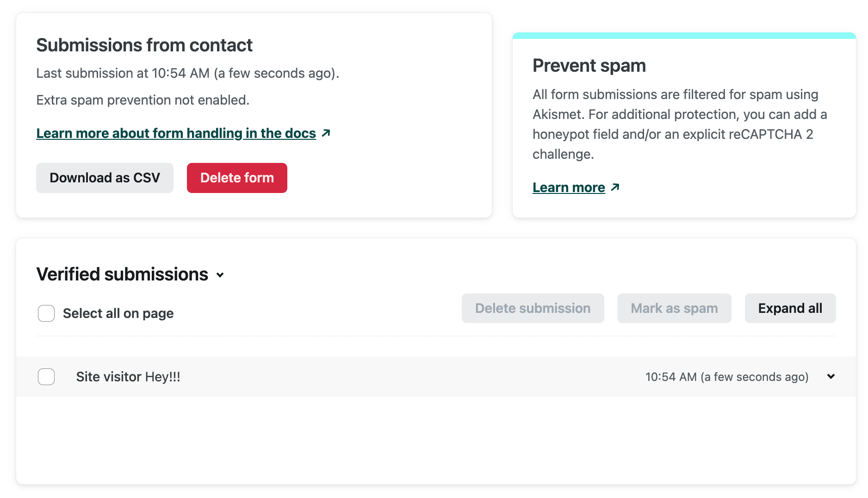Click the Expand all button

click(x=790, y=308)
